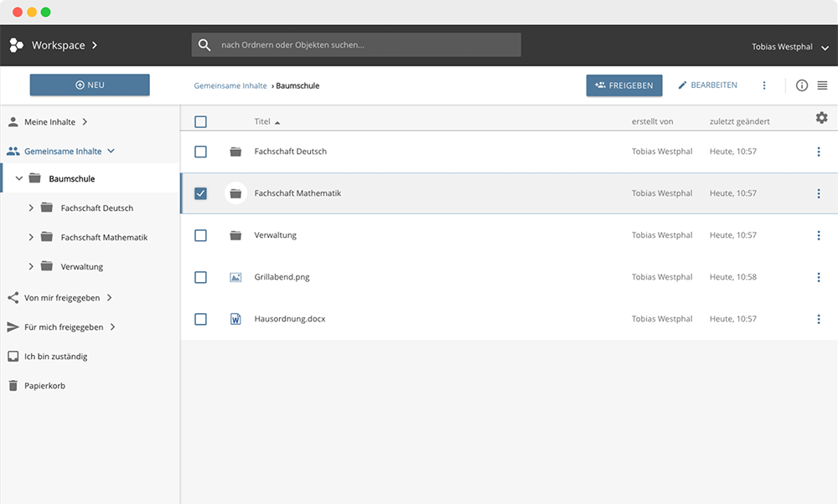Click the Word document icon for Hausordnung.docx
The width and height of the screenshot is (838, 504).
235,319
